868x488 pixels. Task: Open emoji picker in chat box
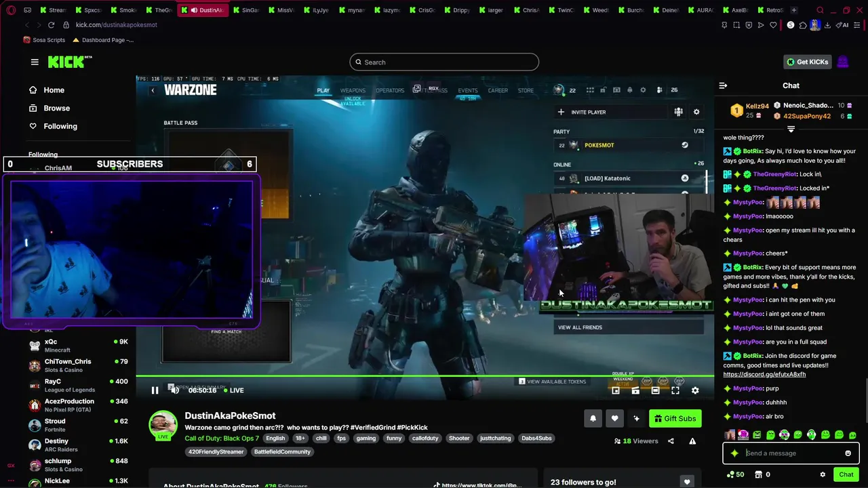click(x=848, y=453)
